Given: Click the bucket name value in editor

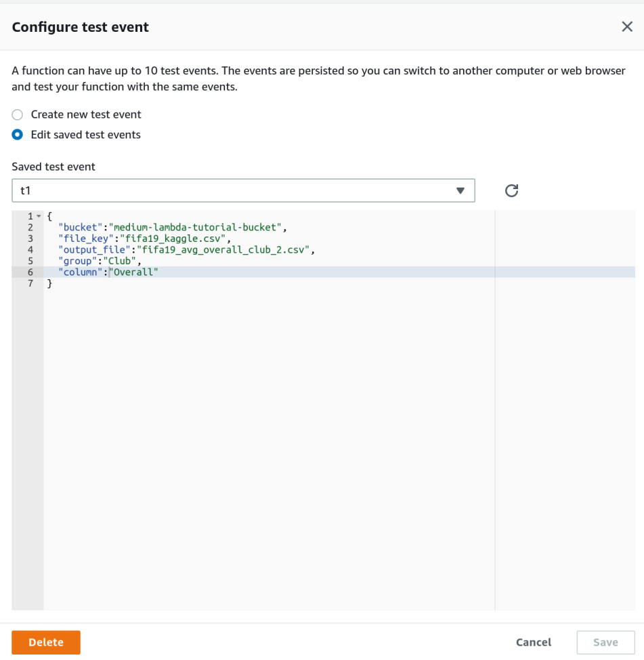Looking at the screenshot, I should pyautogui.click(x=195, y=227).
